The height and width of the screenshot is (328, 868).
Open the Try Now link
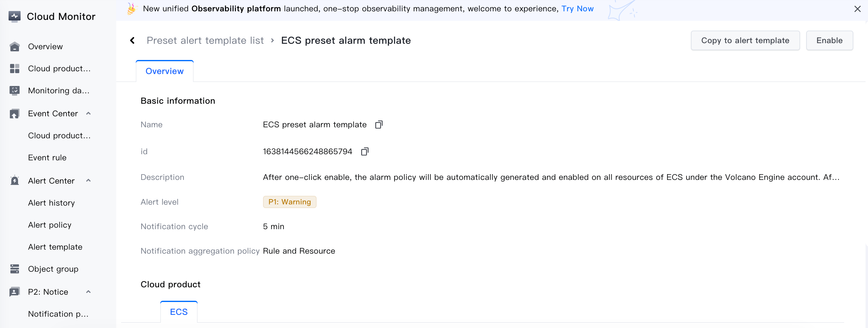577,9
